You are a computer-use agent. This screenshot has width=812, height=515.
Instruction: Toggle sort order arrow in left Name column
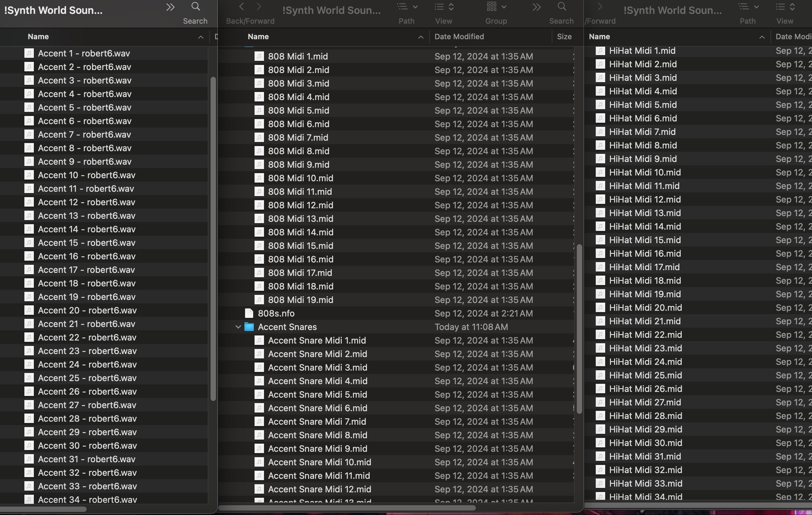tap(201, 37)
